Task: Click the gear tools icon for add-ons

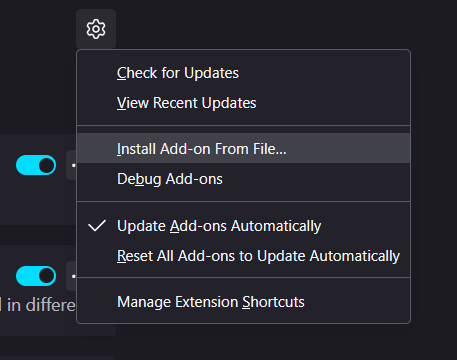Action: point(96,29)
